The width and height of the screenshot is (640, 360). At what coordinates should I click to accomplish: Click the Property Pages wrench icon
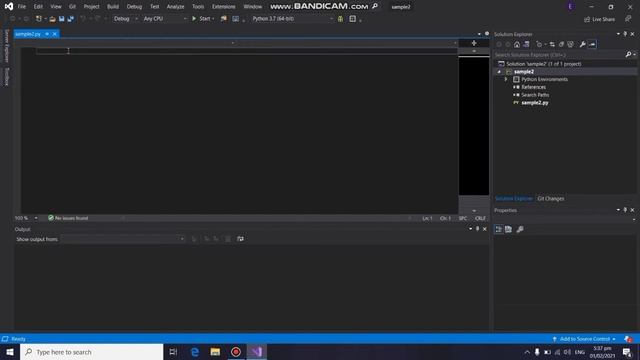coord(520,229)
